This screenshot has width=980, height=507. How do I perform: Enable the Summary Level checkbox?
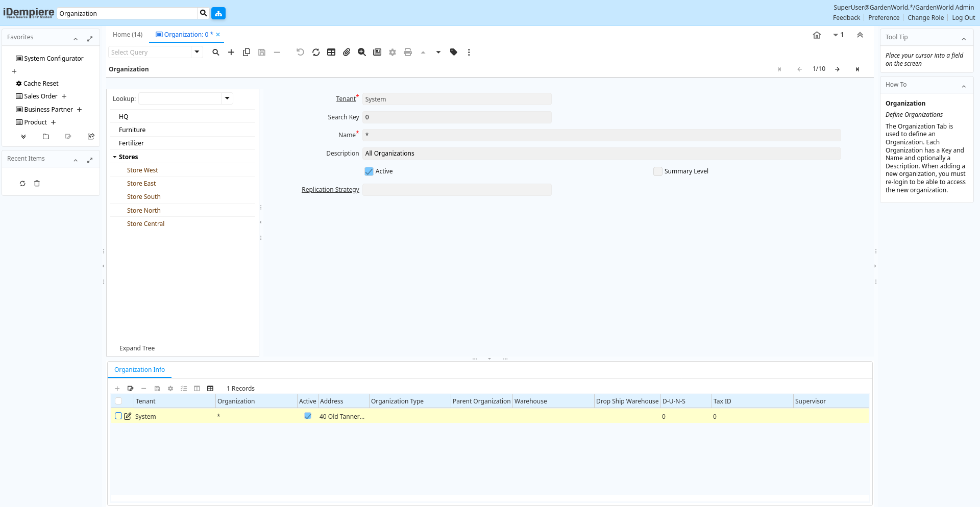click(x=658, y=171)
